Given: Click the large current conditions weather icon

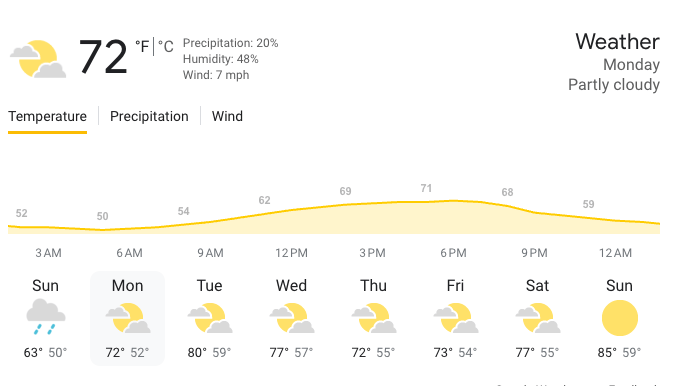Looking at the screenshot, I should click(38, 59).
